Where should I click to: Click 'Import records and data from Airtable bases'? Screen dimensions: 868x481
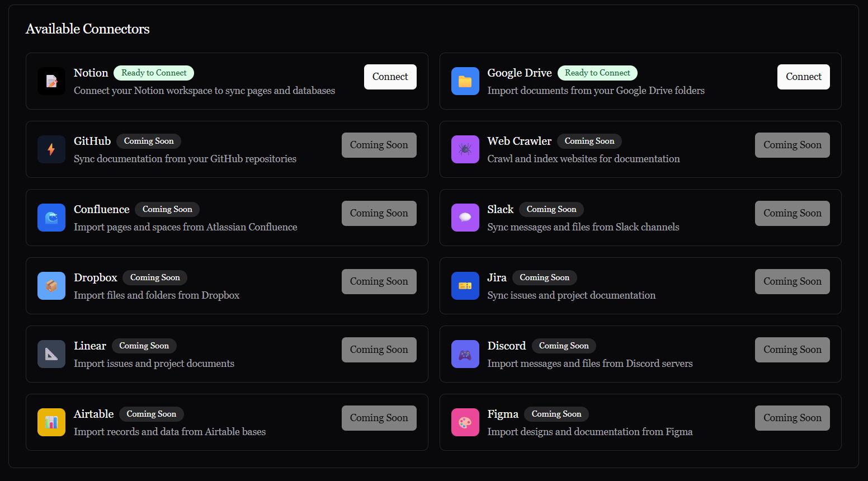tap(170, 432)
